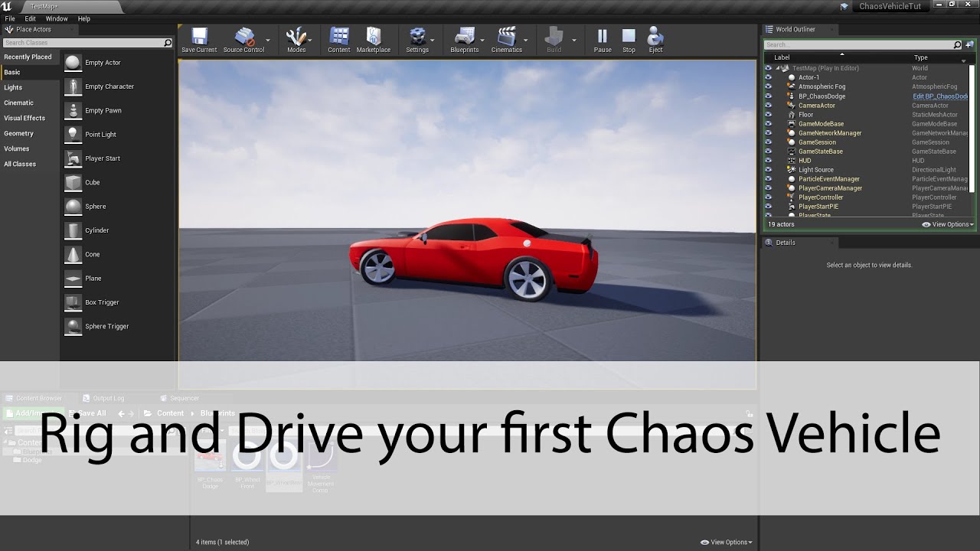Viewport: 980px width, 551px height.
Task: Select the Plane shape icon
Action: click(x=73, y=279)
